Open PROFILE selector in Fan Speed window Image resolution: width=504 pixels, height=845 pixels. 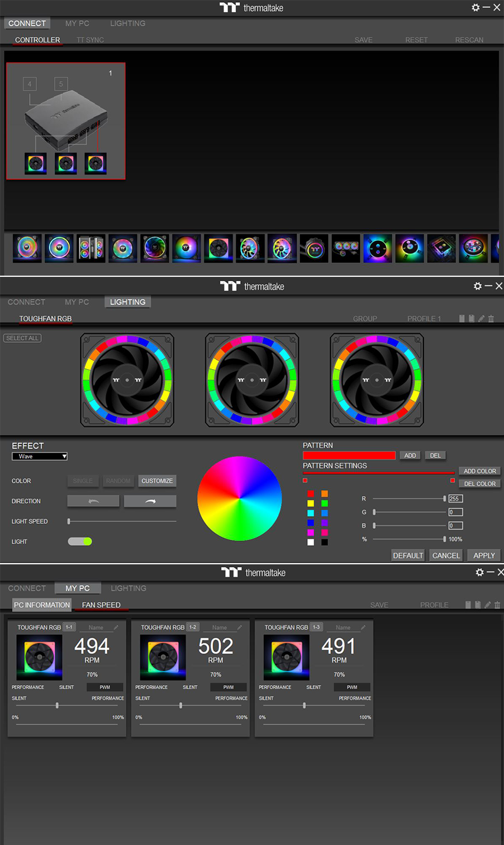pyautogui.click(x=434, y=605)
